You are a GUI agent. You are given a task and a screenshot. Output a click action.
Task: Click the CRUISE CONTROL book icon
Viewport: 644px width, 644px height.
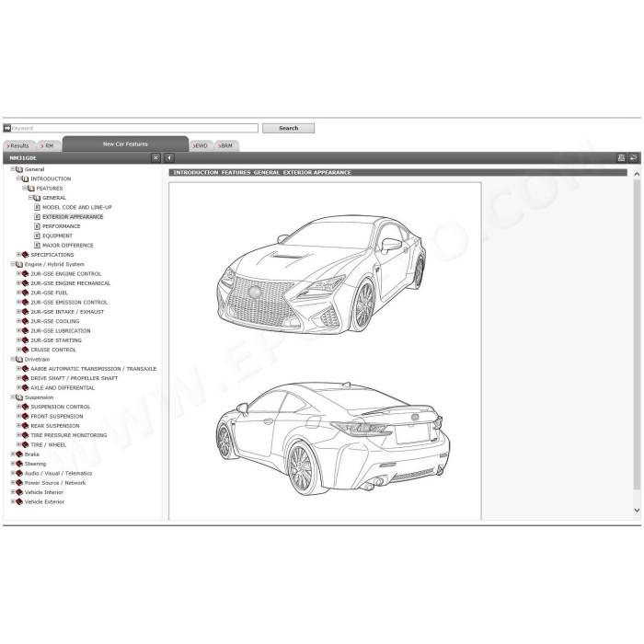25,350
